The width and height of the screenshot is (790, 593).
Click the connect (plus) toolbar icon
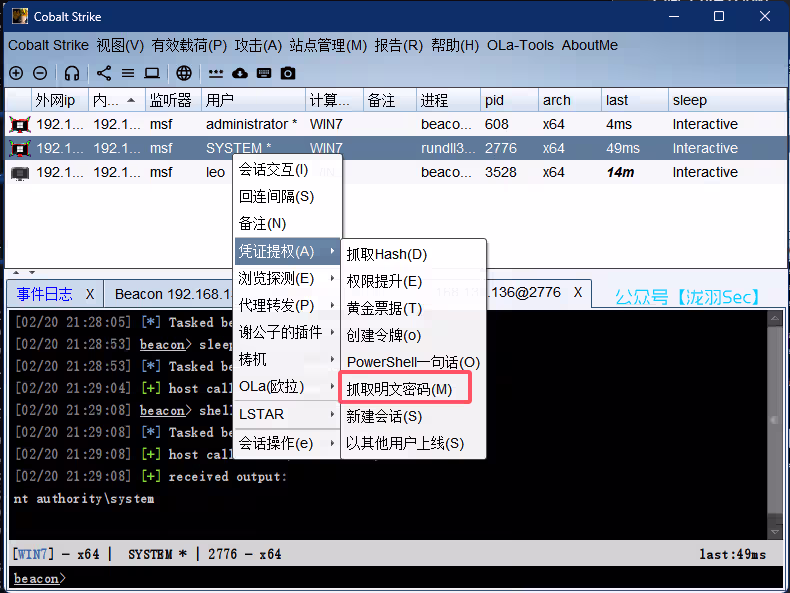[16, 73]
